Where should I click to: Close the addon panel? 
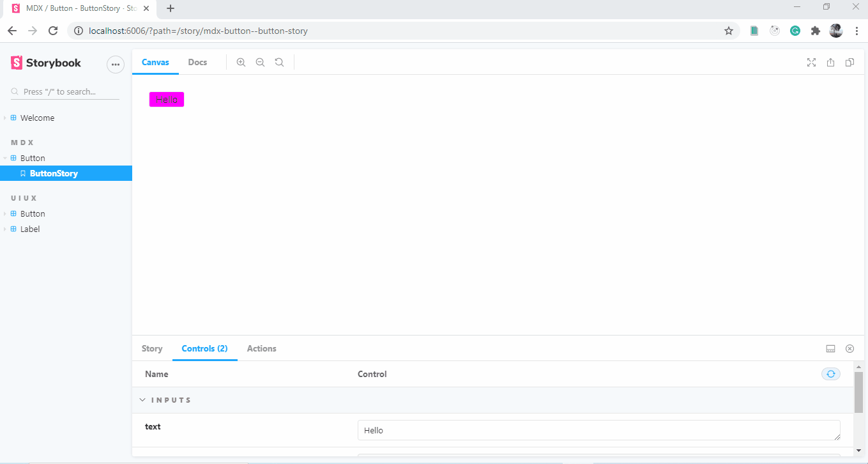[x=849, y=348]
